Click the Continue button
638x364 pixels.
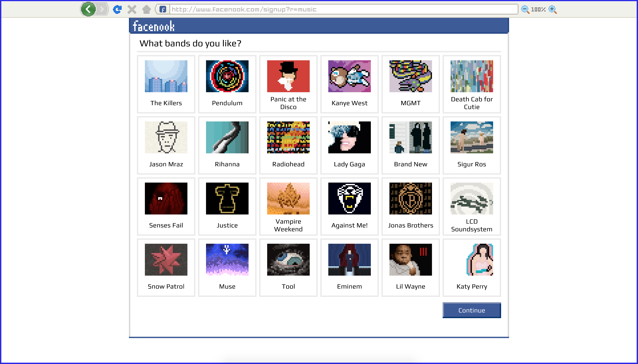tap(472, 310)
